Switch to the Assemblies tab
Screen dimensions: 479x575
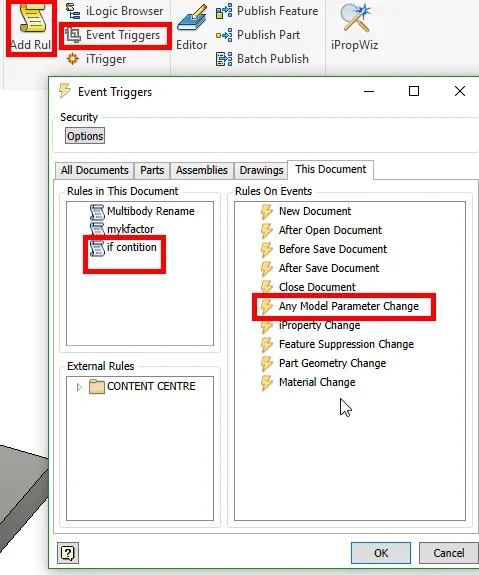pyautogui.click(x=202, y=170)
